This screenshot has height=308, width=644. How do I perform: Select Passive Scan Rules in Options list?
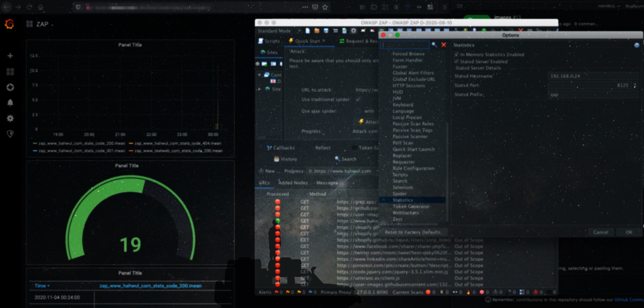413,124
